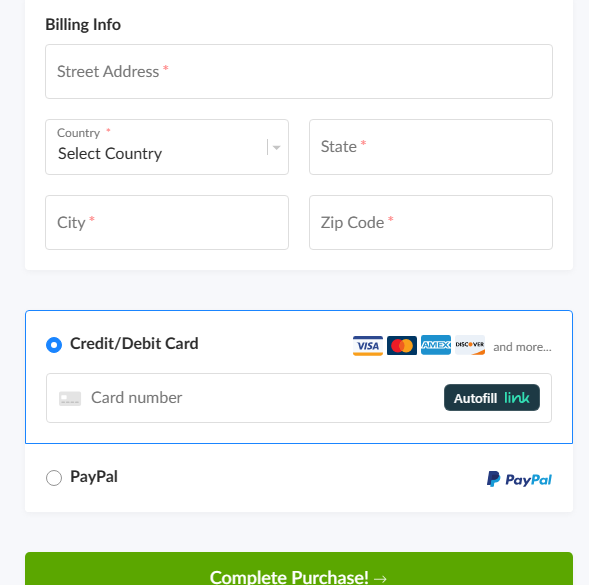
Task: Select the Credit/Debit Card radio button
Action: coord(54,345)
